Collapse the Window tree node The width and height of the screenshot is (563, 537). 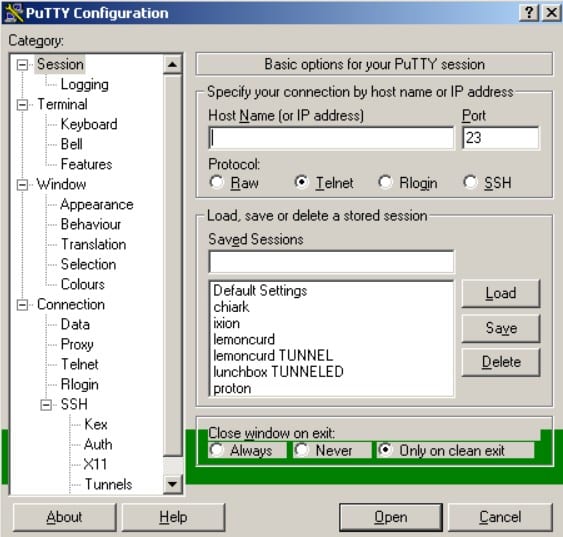22,185
